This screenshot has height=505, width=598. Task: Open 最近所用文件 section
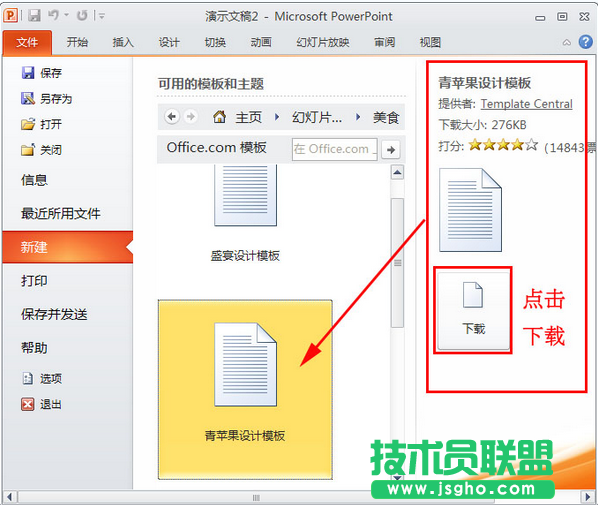pyautogui.click(x=61, y=213)
